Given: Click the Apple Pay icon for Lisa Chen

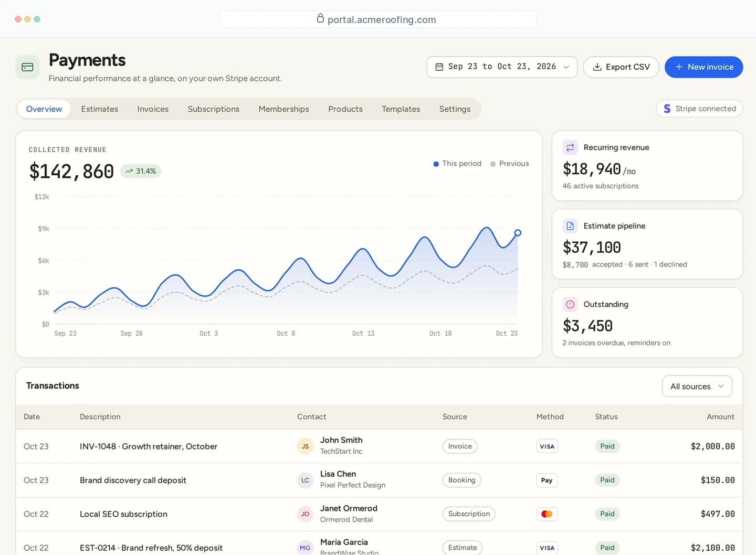Looking at the screenshot, I should (547, 481).
